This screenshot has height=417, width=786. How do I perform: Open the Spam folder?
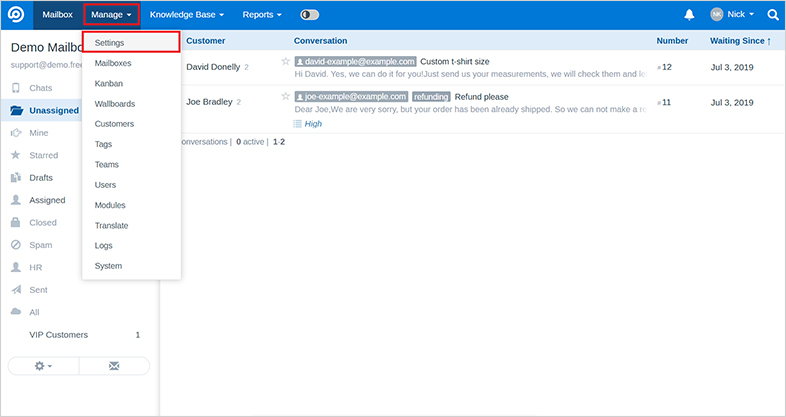(42, 245)
